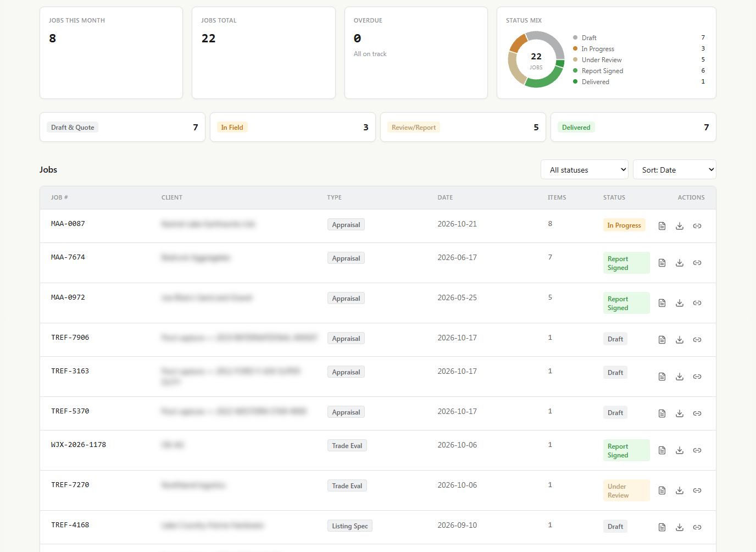Click the JOB # column header
The width and height of the screenshot is (756, 552).
tap(59, 197)
